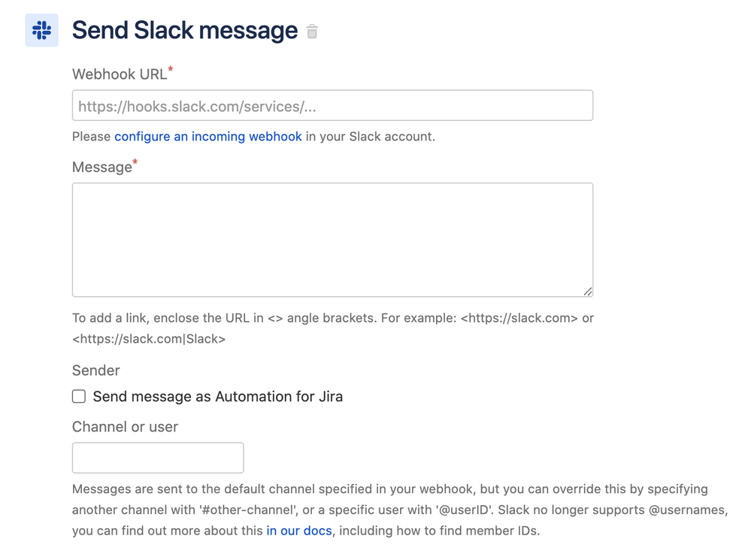Enable 'Send message as Automation for Jira' checkbox
751x560 pixels.
(x=79, y=396)
